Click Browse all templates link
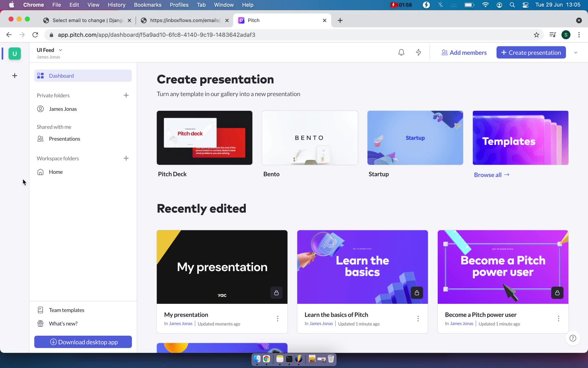Image resolution: width=588 pixels, height=368 pixels. click(x=491, y=174)
